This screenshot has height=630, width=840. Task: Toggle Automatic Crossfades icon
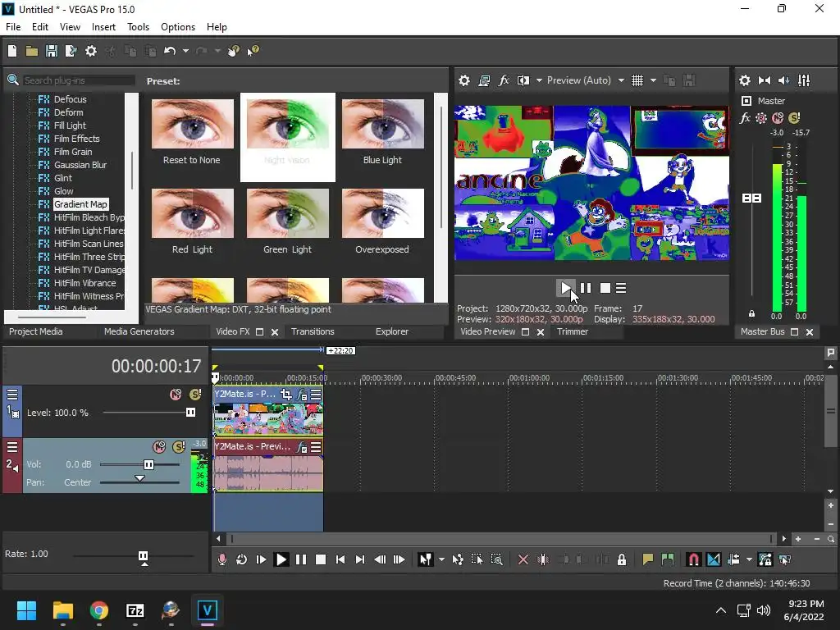pos(714,559)
